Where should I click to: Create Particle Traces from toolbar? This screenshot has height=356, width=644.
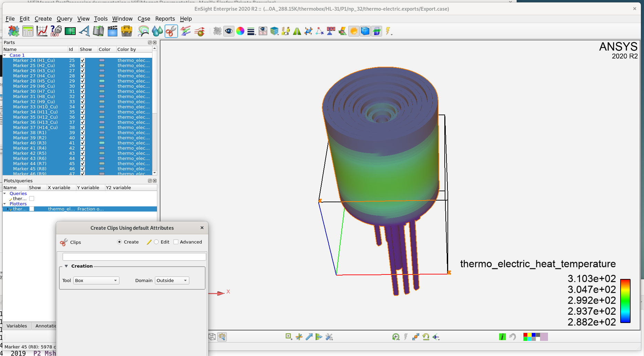pos(200,31)
